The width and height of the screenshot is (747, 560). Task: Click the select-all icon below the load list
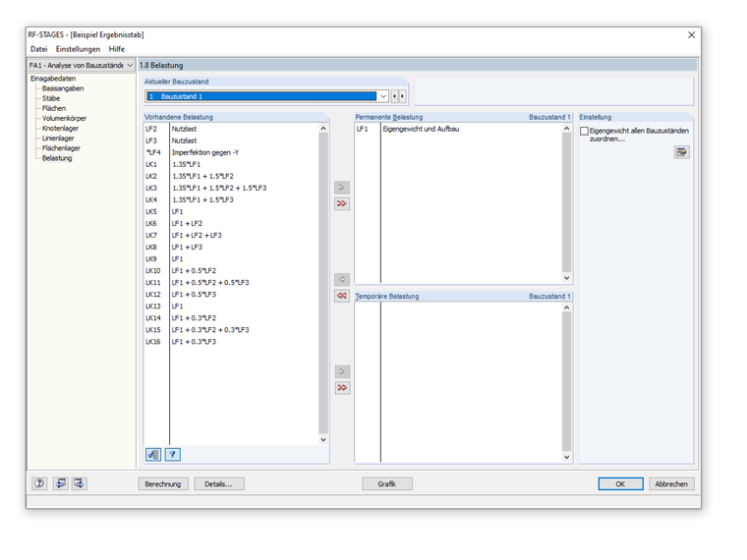tap(153, 455)
